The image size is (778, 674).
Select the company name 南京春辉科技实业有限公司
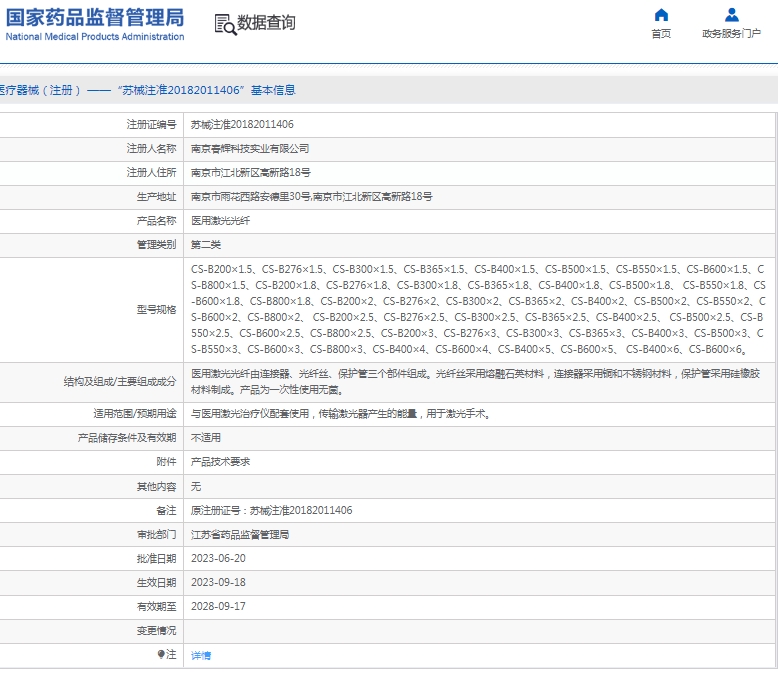click(250, 148)
